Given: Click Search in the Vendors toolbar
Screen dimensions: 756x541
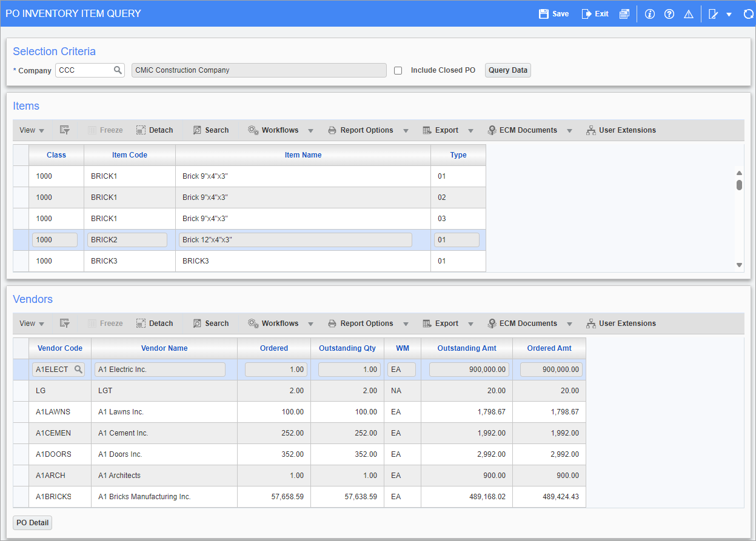Looking at the screenshot, I should pos(210,324).
